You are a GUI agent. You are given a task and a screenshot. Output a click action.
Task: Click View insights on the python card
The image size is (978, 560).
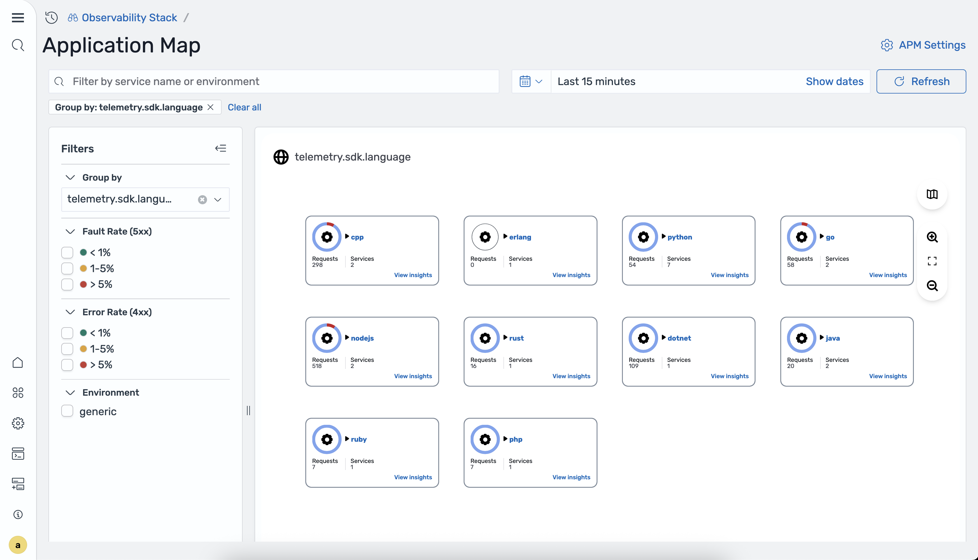tap(729, 275)
